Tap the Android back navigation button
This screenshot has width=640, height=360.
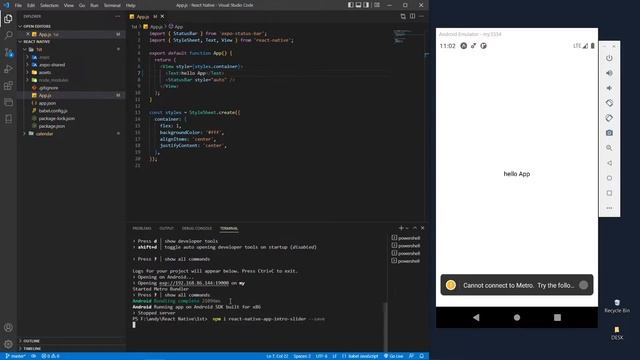[x=476, y=318]
